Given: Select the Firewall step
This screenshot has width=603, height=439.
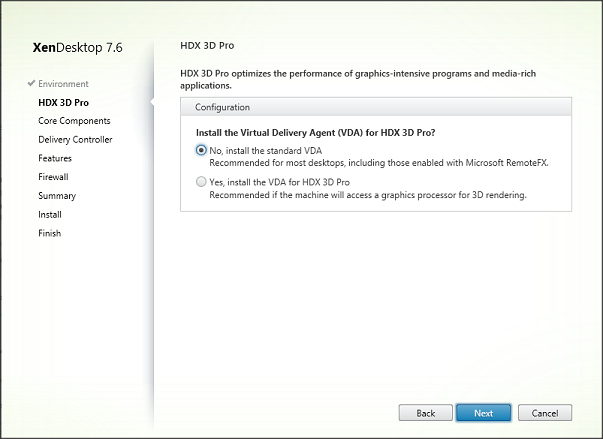Looking at the screenshot, I should pos(54,177).
